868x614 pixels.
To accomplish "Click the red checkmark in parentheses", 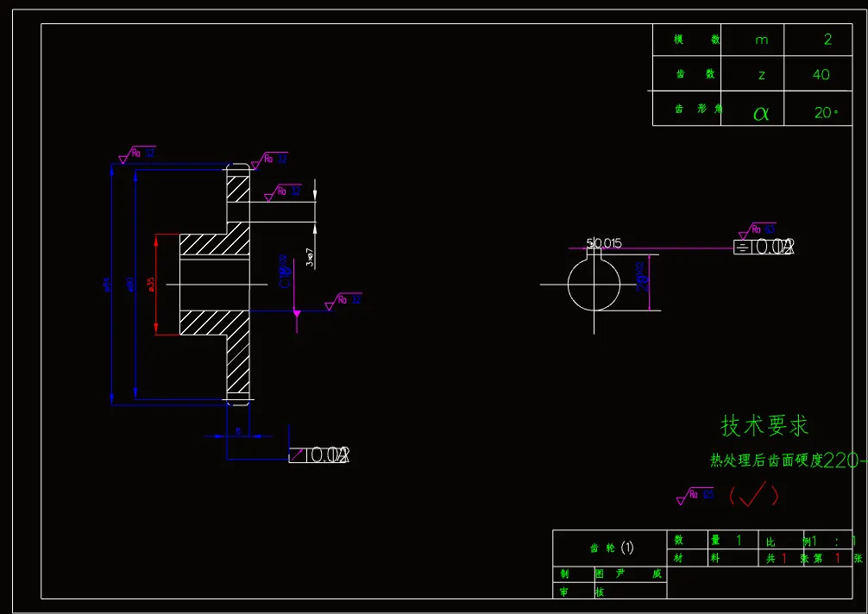I will click(x=753, y=494).
